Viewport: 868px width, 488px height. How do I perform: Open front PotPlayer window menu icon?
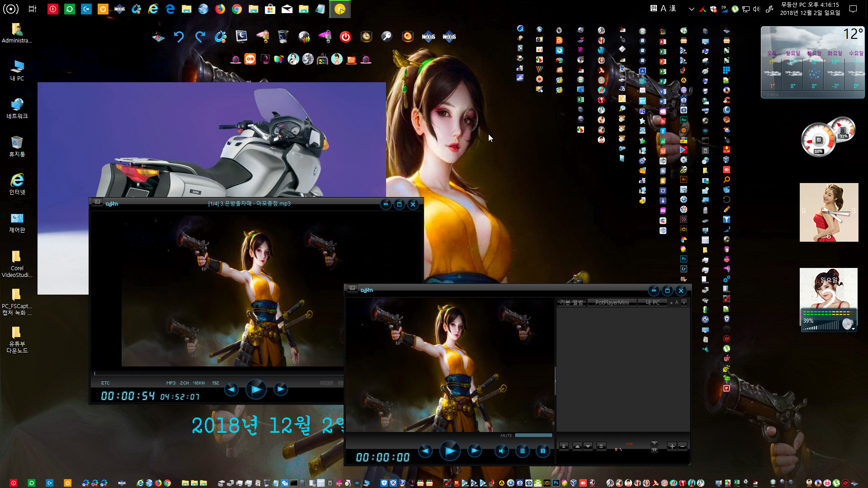coord(353,288)
